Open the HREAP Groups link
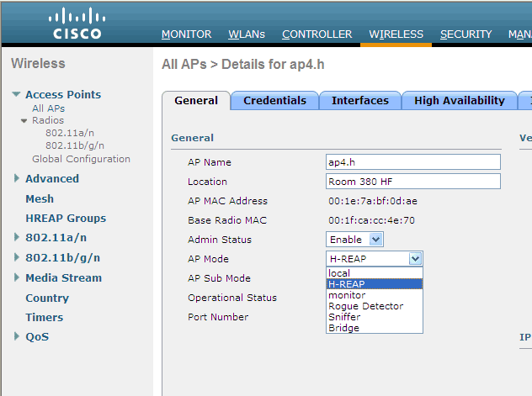Image resolution: width=532 pixels, height=396 pixels. point(66,219)
